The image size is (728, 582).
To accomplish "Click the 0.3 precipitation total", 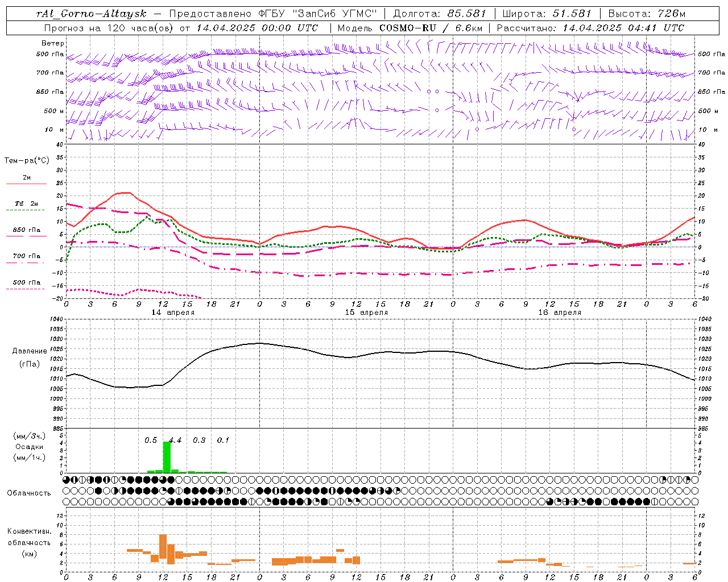I will point(199,440).
